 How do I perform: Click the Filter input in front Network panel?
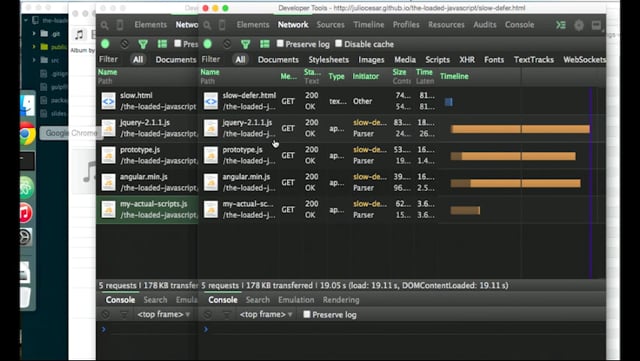pyautogui.click(x=211, y=59)
